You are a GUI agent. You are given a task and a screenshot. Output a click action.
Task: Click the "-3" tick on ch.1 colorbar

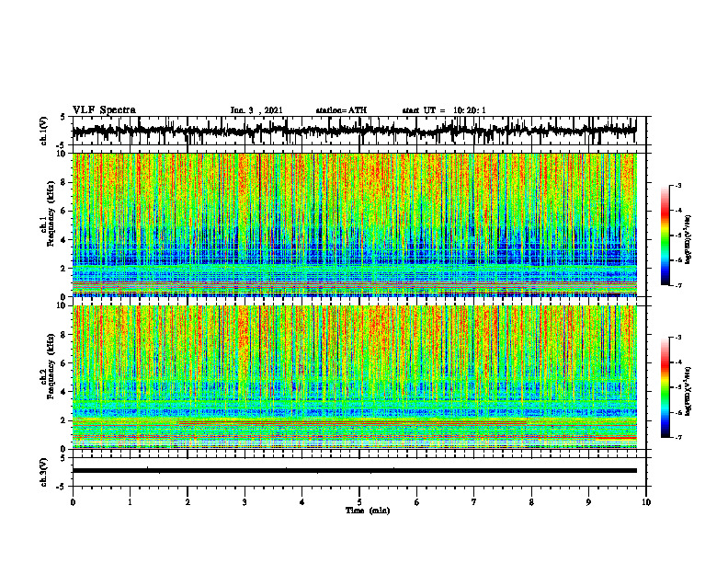pyautogui.click(x=678, y=186)
